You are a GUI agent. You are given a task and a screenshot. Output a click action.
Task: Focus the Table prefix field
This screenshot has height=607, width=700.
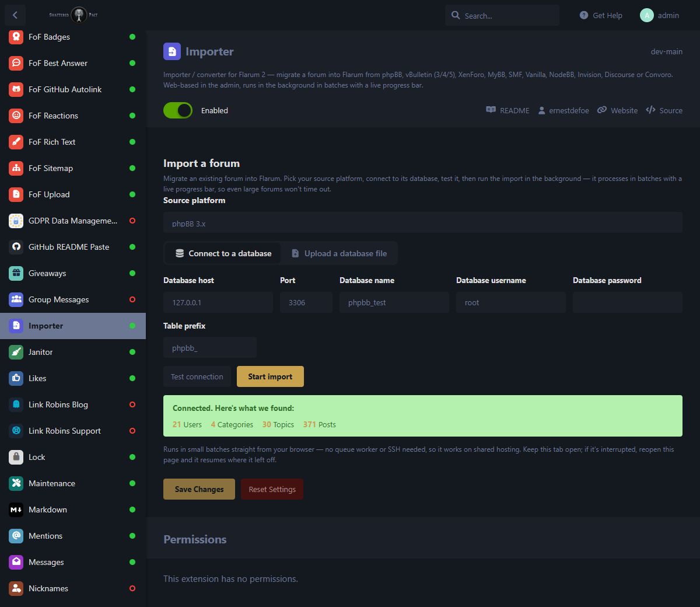(x=210, y=347)
